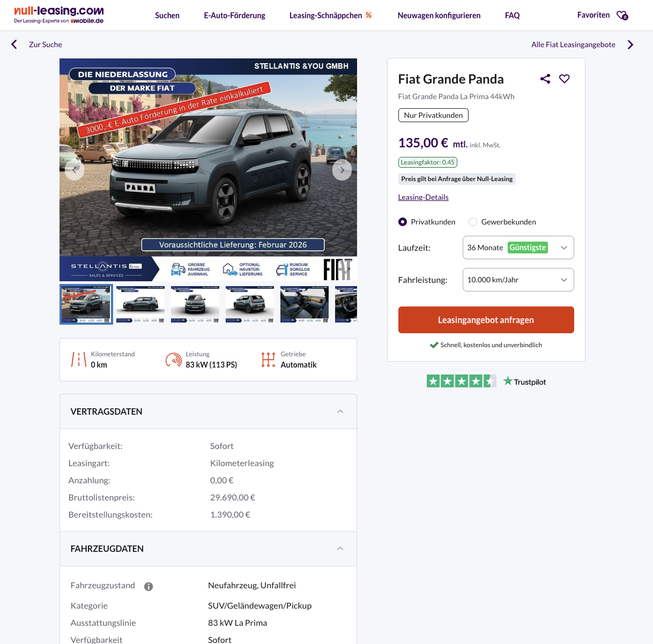Image resolution: width=653 pixels, height=644 pixels.
Task: Click the share icon beside Fiat Grande Panda
Action: 545,79
